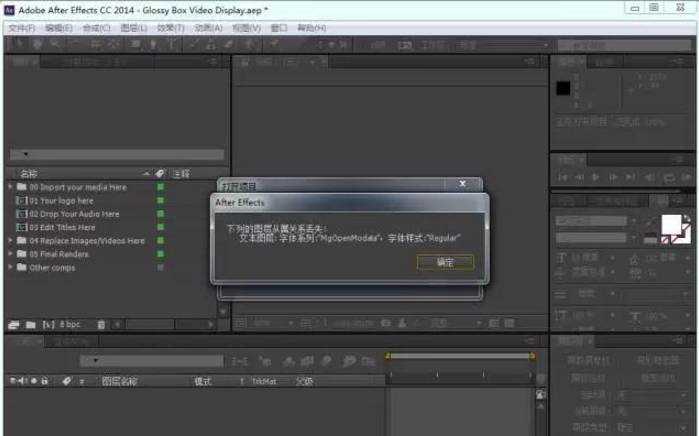Select the Zoom tool in toolbar
Screen dimensions: 699x436
(x=55, y=44)
